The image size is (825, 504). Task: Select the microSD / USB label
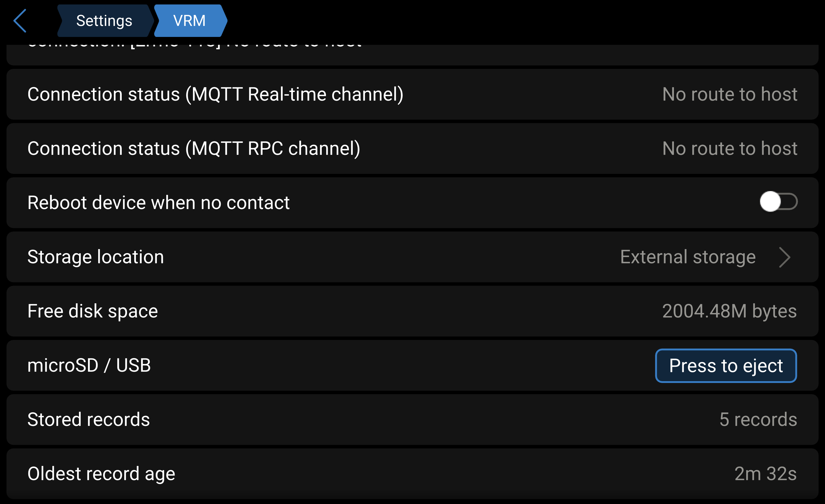coord(89,365)
